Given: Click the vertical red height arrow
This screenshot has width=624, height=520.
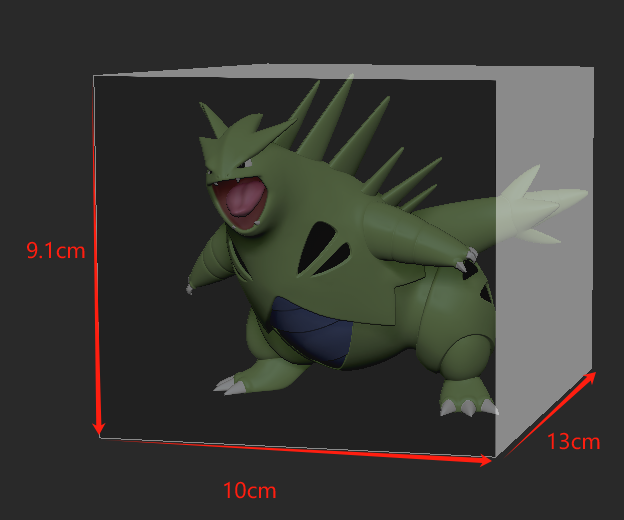Looking at the screenshot, I should [96, 260].
